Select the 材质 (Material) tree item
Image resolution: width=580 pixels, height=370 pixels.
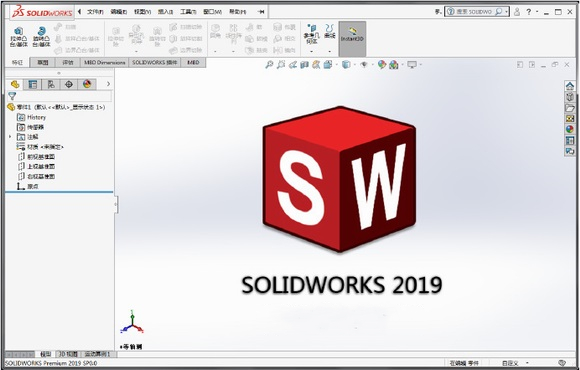click(40, 147)
